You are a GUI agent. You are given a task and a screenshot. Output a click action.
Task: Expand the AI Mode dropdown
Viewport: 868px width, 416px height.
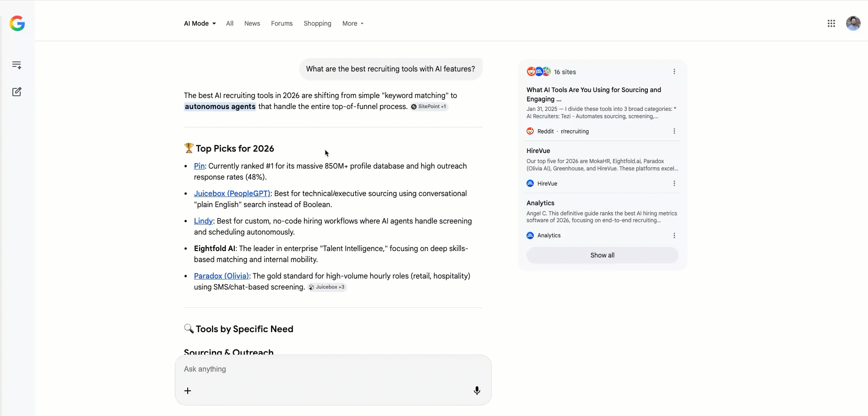(200, 23)
